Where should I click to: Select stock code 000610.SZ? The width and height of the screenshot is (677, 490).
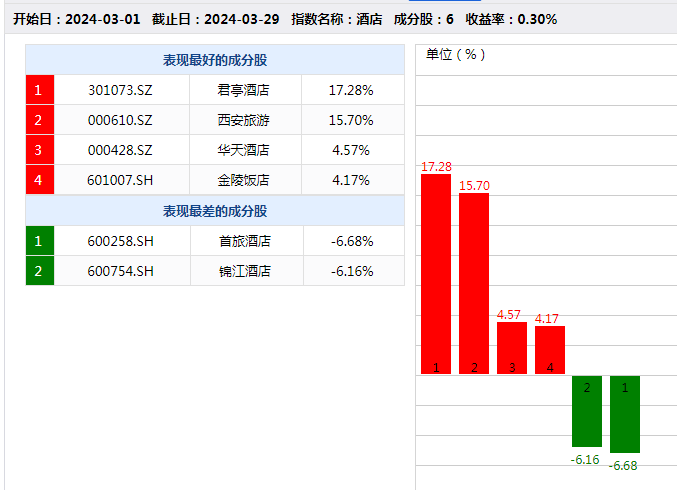(x=121, y=120)
